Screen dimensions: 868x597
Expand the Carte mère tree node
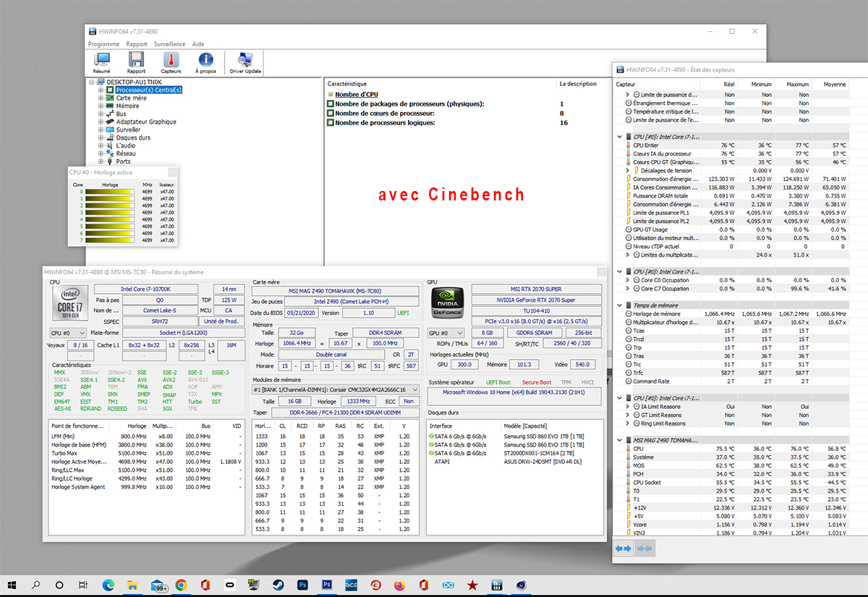101,98
